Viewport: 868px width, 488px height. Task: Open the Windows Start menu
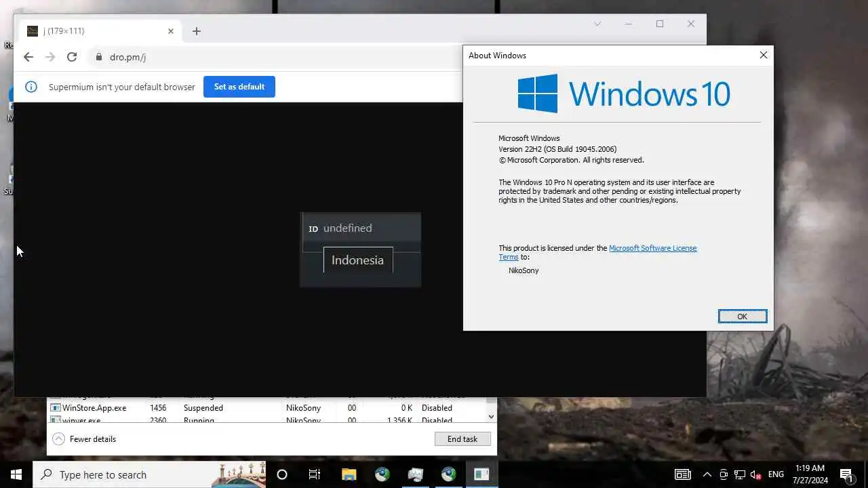(x=16, y=474)
